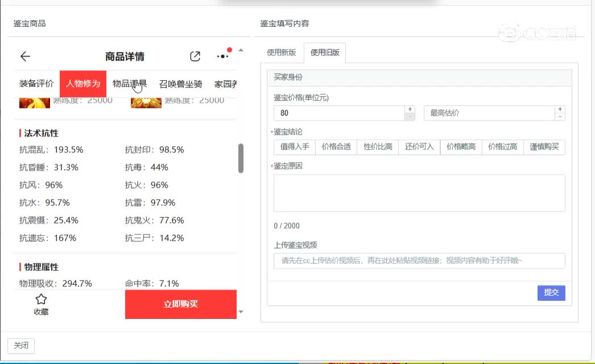The width and height of the screenshot is (595, 364).
Task: Open the 装备评价 tab
Action: click(36, 84)
